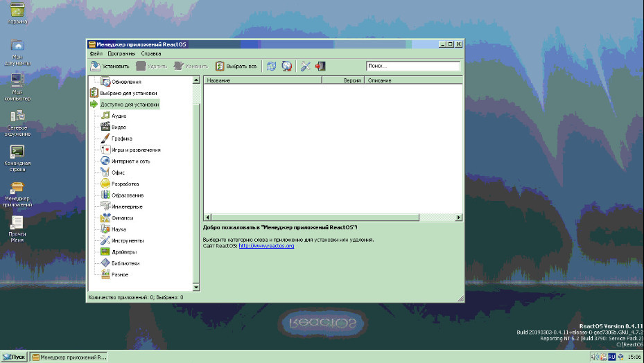Focus the Поиск search field
644x363 pixels.
[x=412, y=66]
